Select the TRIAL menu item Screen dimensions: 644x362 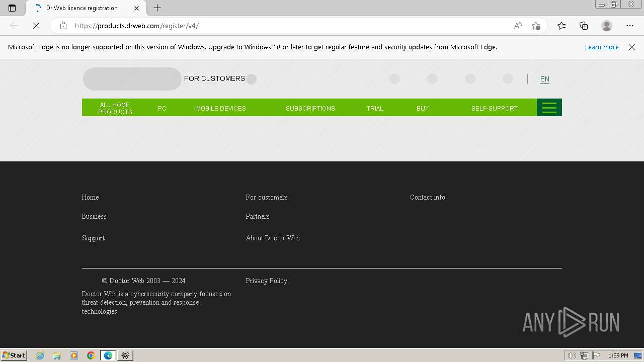[x=375, y=108]
